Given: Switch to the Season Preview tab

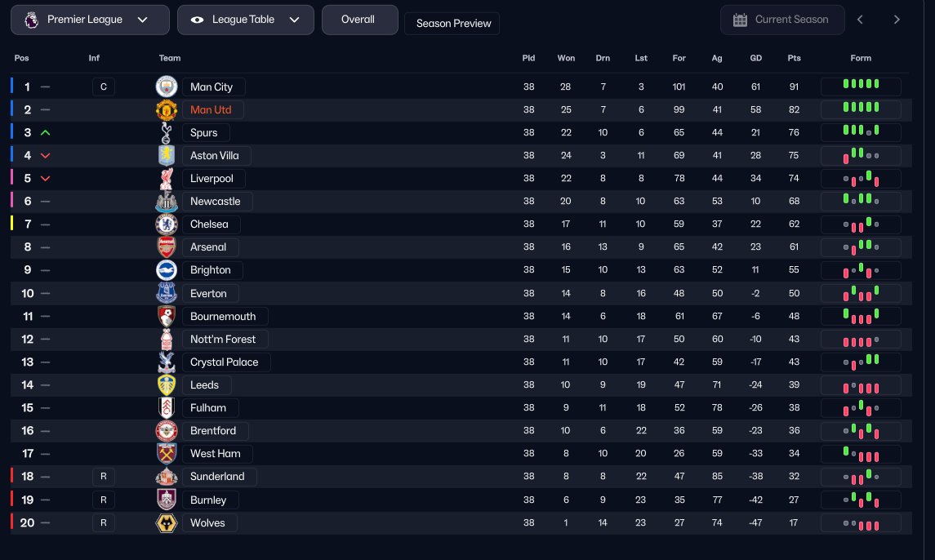Looking at the screenshot, I should coord(453,24).
